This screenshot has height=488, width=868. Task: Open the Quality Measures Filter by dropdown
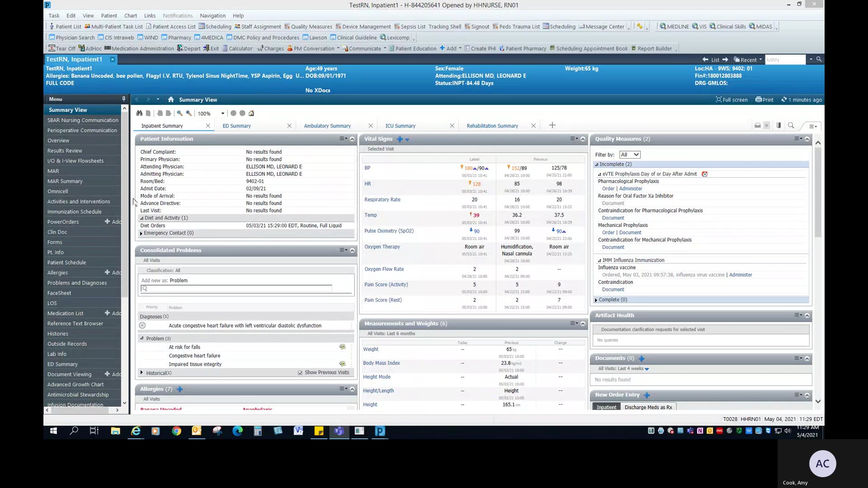coord(630,155)
